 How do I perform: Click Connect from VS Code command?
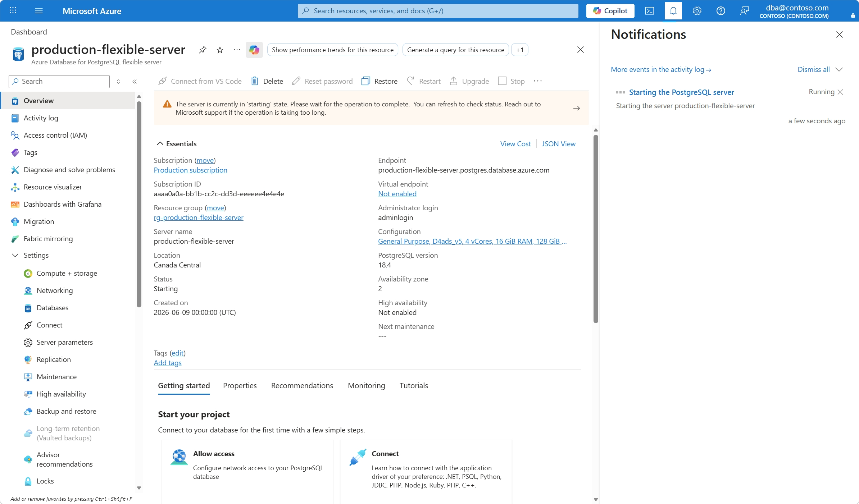tap(200, 81)
